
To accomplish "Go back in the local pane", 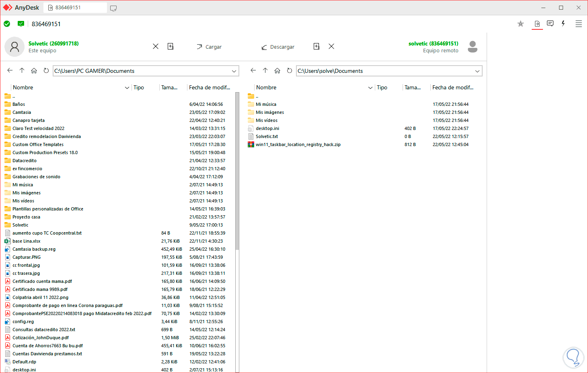I will click(10, 70).
